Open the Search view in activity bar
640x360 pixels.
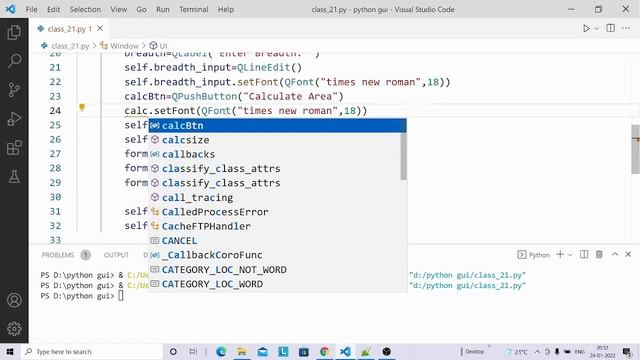tap(14, 61)
